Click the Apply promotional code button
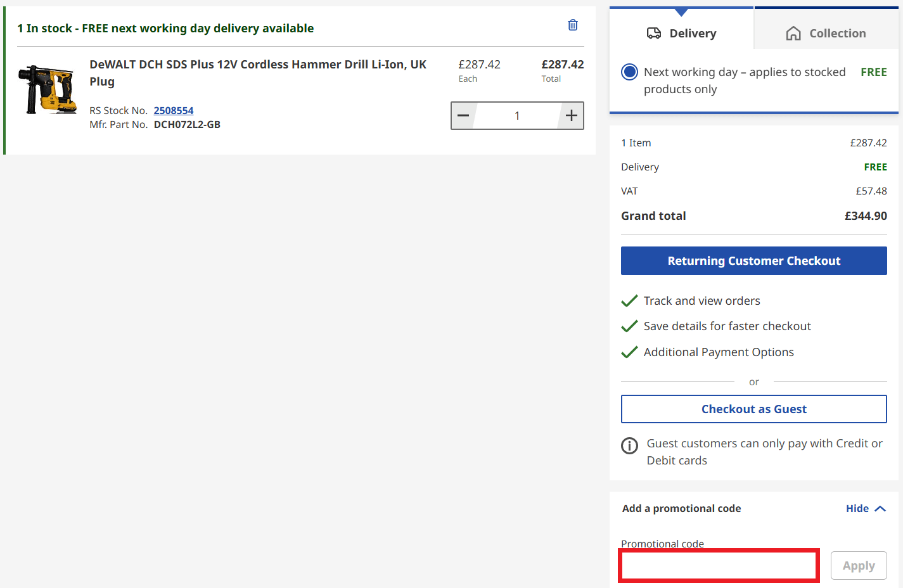 pos(859,566)
